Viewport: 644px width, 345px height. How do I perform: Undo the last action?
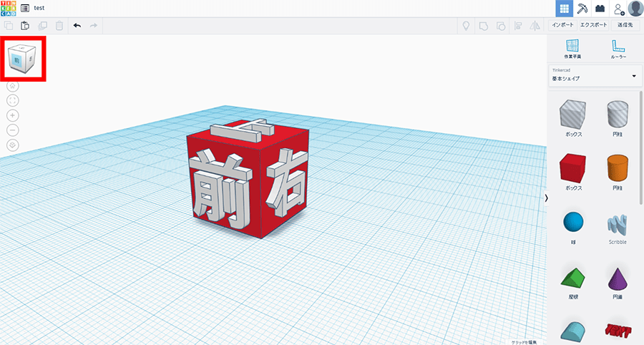pos(77,26)
